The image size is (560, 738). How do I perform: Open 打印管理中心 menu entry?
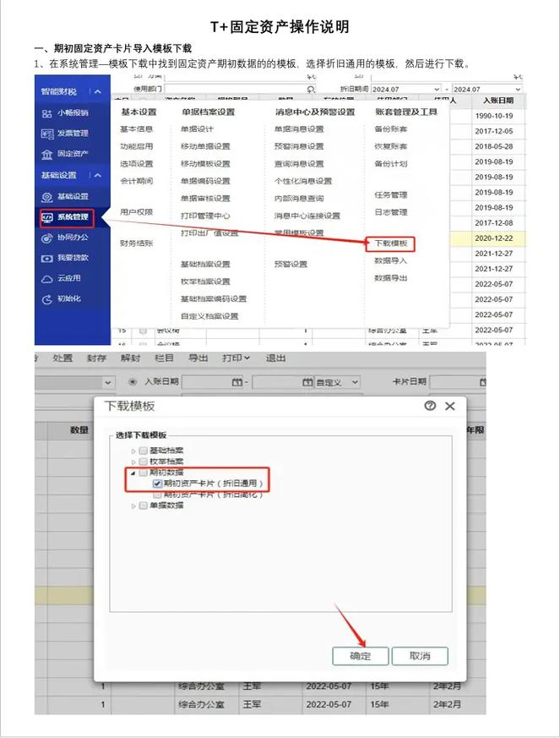coord(205,216)
